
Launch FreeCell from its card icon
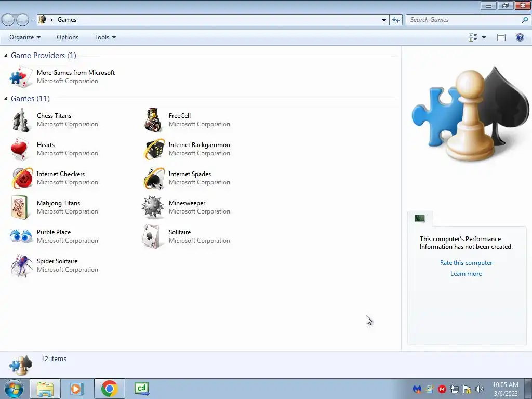coord(153,120)
